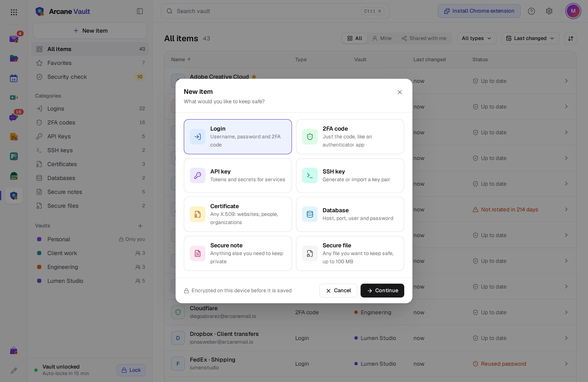Open settings gear icon

[x=549, y=11]
